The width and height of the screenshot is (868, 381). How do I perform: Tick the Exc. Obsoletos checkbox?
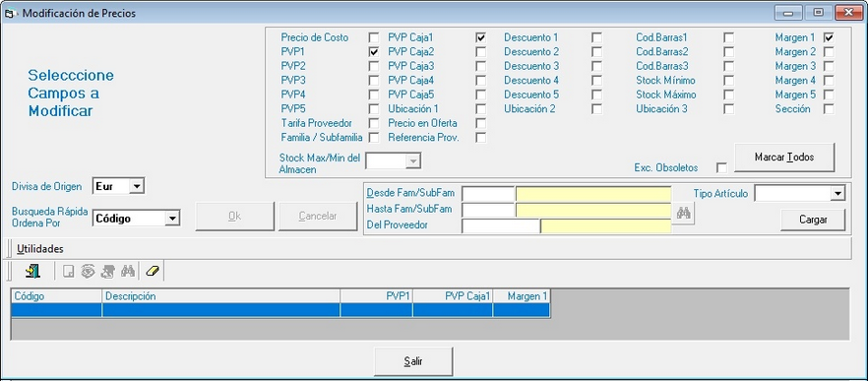click(721, 167)
